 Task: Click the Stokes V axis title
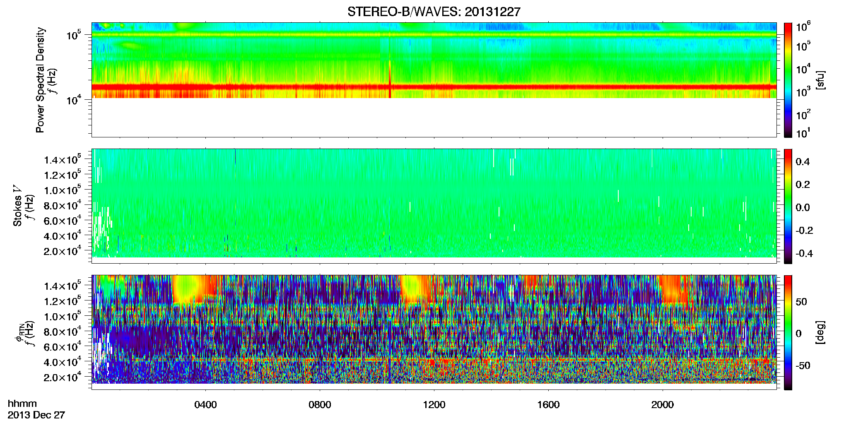17,206
